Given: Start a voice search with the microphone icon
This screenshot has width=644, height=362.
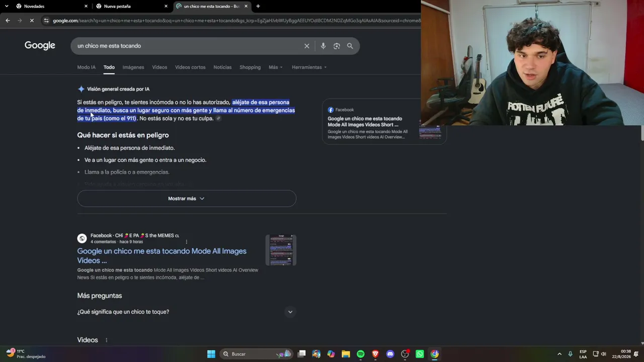Looking at the screenshot, I should (x=323, y=46).
